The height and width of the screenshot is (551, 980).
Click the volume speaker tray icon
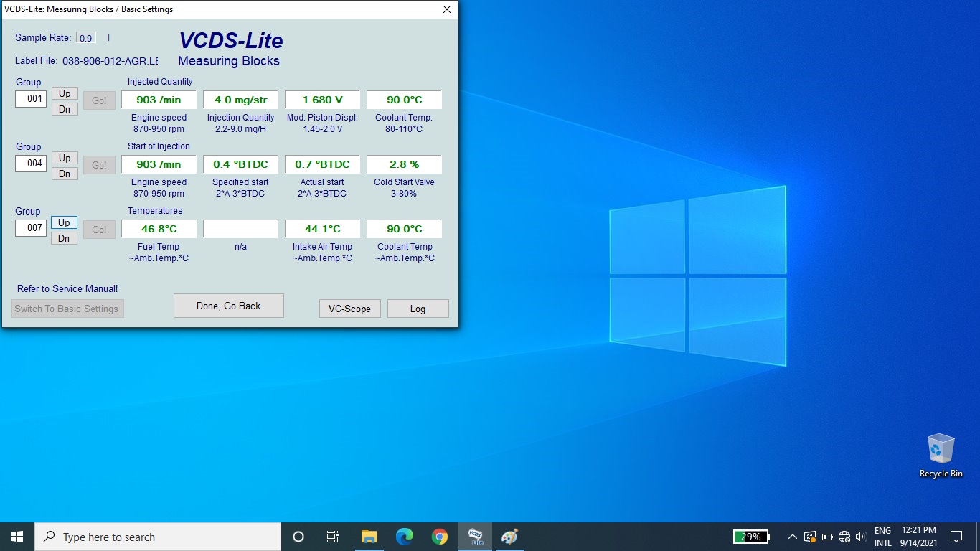(x=861, y=537)
